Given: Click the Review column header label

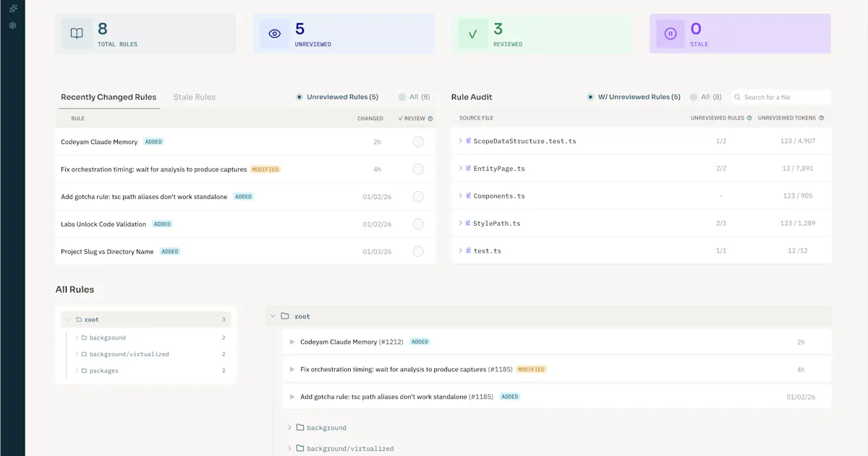Looking at the screenshot, I should pyautogui.click(x=412, y=119).
